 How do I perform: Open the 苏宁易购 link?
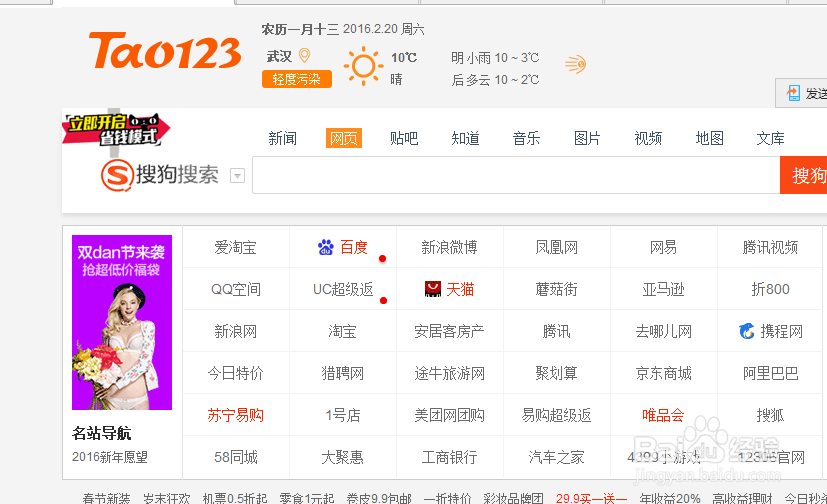(x=235, y=415)
